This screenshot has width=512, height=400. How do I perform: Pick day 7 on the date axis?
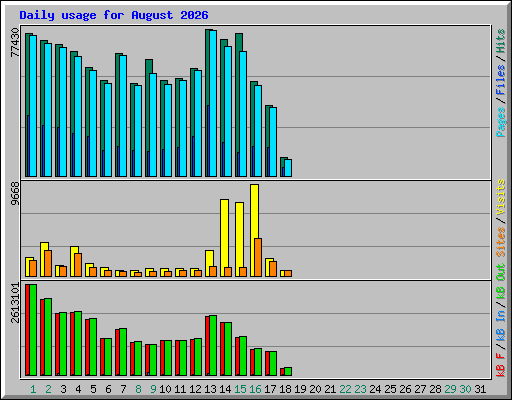tap(123, 389)
